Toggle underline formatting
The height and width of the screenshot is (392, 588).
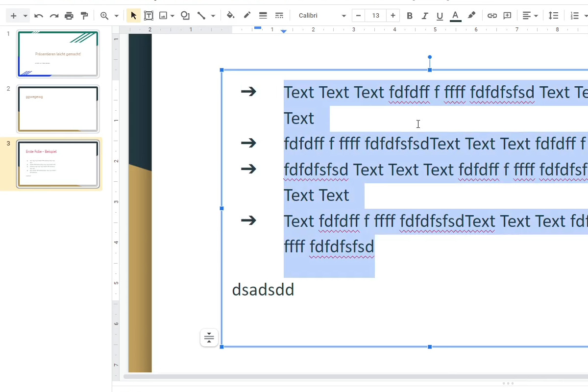coord(440,16)
